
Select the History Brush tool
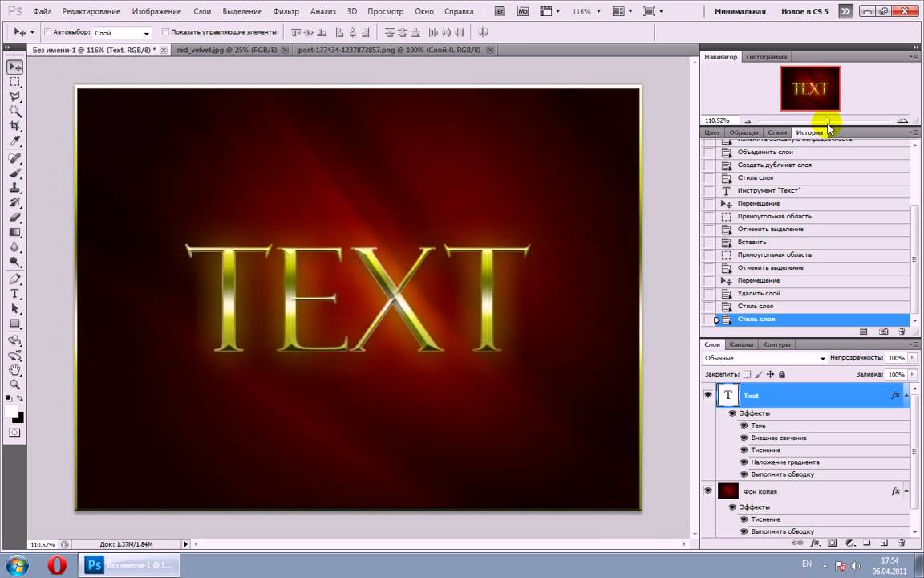point(14,203)
